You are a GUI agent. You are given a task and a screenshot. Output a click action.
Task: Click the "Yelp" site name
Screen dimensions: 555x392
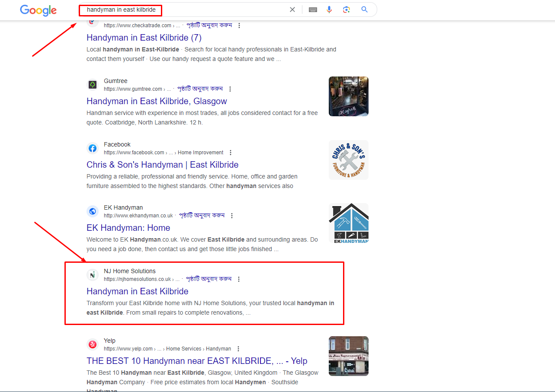pos(110,341)
